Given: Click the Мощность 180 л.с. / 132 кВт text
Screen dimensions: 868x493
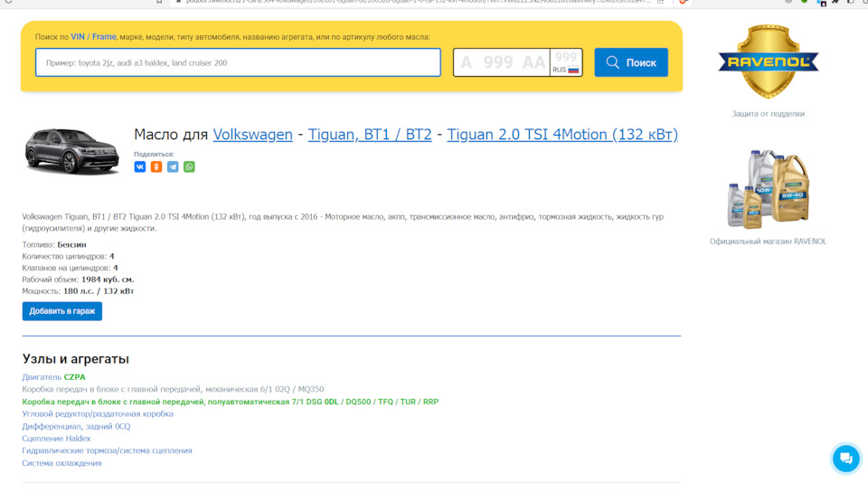Looking at the screenshot, I should (x=78, y=291).
